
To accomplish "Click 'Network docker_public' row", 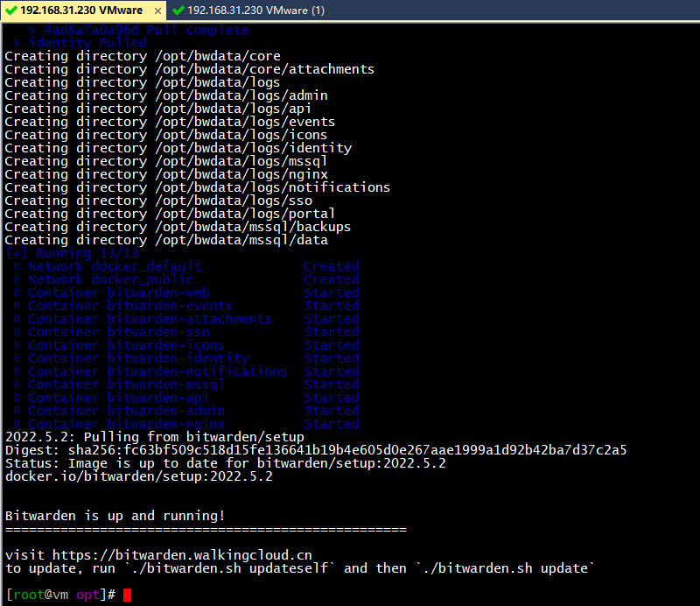I will [186, 279].
